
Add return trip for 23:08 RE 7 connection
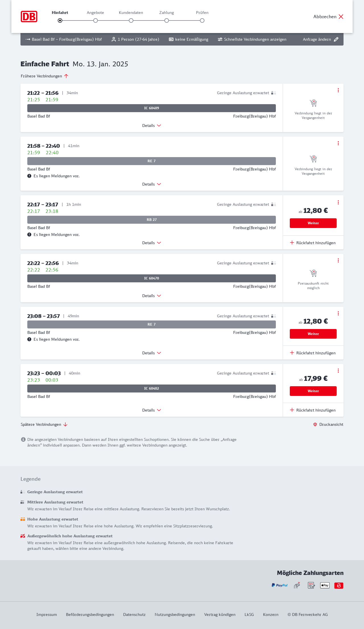pos(313,353)
